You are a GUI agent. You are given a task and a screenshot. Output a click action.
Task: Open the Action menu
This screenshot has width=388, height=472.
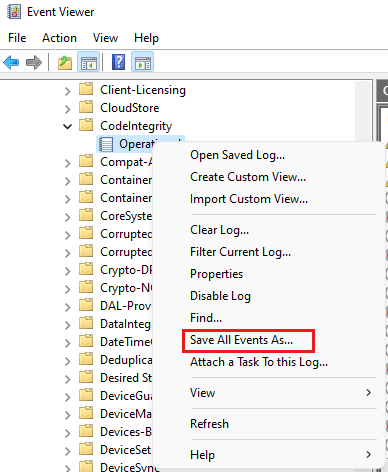click(59, 38)
